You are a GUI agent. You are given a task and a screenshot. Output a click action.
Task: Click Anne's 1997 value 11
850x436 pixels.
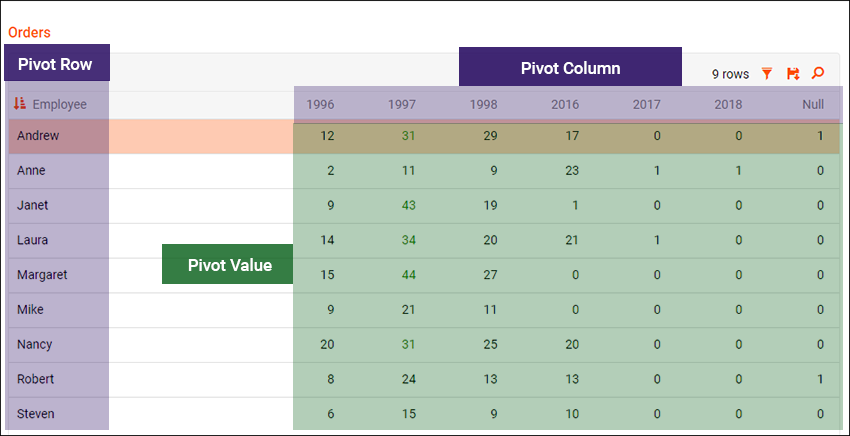tap(409, 171)
